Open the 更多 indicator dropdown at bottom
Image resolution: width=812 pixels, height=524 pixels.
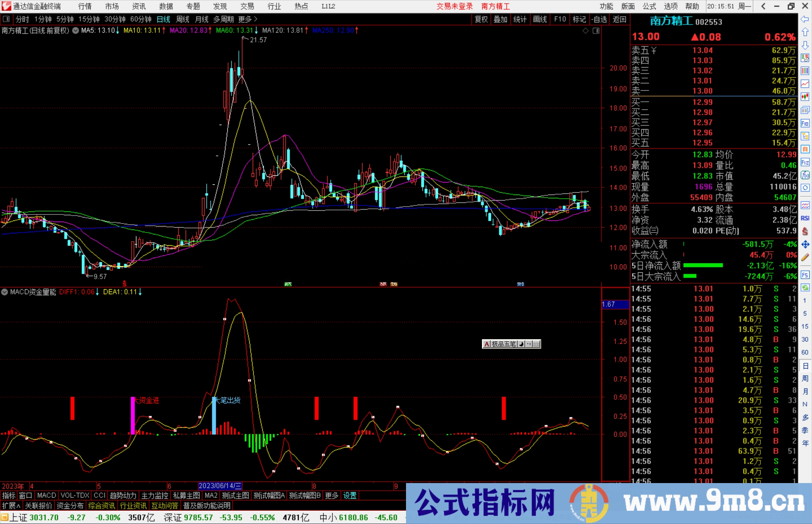[x=331, y=495]
